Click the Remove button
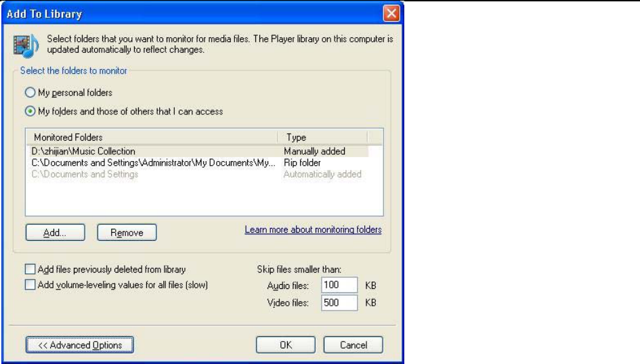The width and height of the screenshot is (640, 364). (127, 232)
